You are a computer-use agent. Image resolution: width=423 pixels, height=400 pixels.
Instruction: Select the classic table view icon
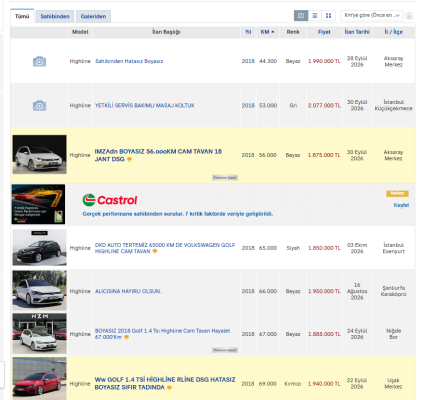301,15
